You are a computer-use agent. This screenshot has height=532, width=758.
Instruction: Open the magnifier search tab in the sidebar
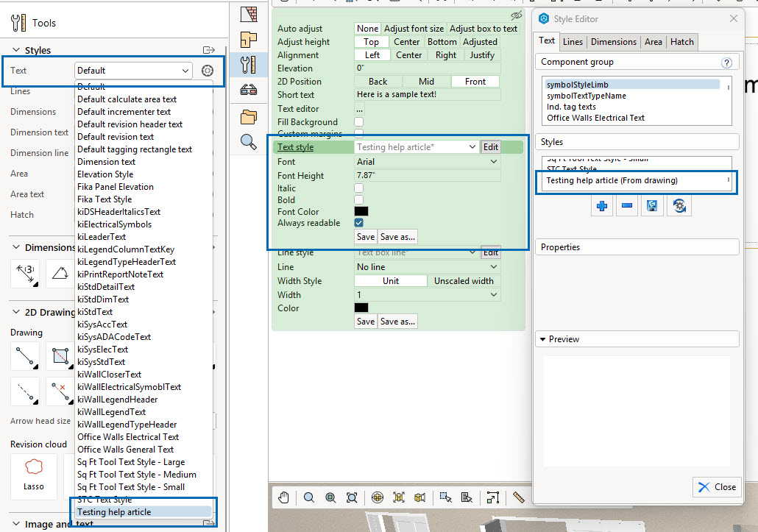pos(249,142)
